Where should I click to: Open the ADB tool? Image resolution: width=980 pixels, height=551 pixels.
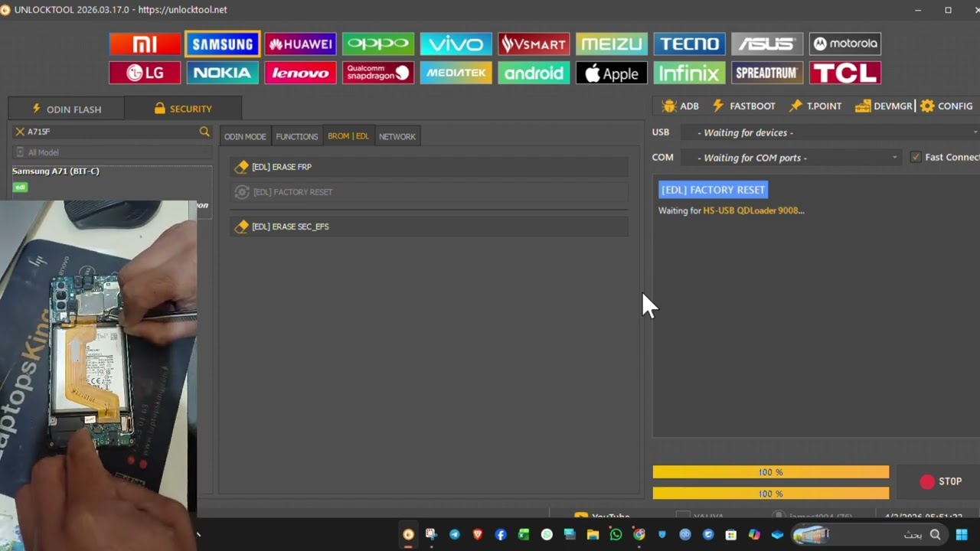point(680,106)
